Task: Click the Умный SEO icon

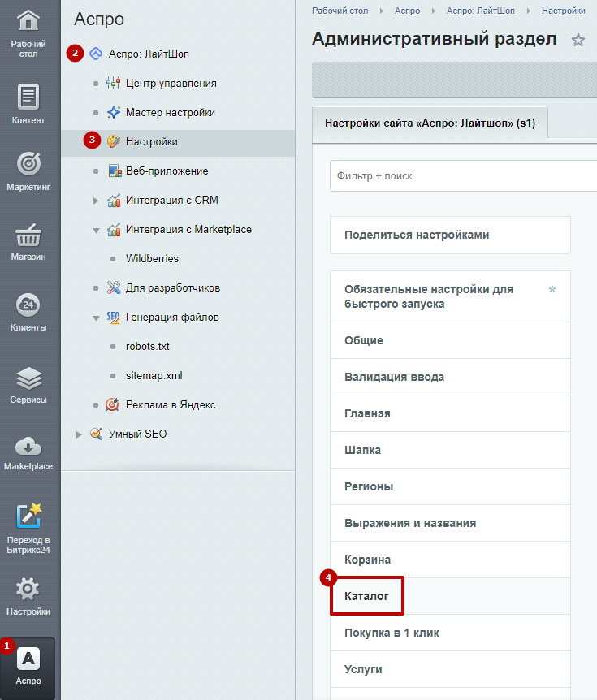Action: pos(96,434)
